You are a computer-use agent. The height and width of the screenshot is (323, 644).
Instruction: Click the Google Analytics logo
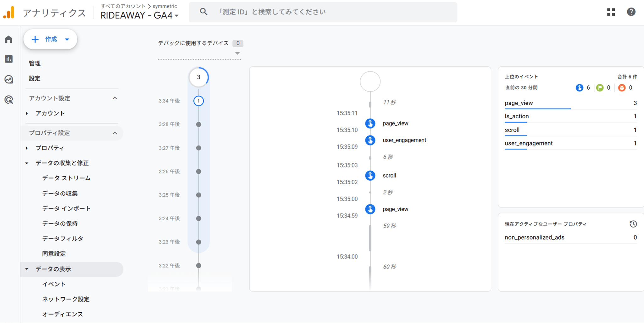pos(9,13)
